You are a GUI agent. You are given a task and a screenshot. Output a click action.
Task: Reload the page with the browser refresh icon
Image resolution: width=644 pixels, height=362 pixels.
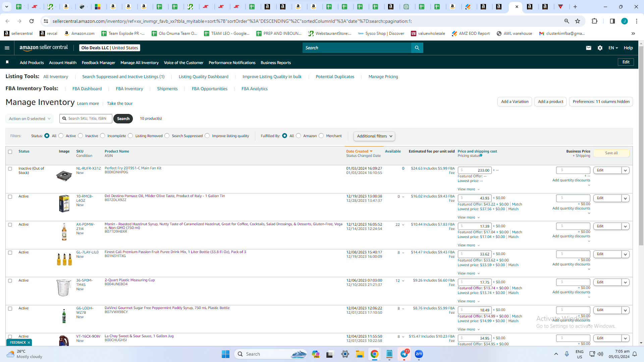[32, 21]
